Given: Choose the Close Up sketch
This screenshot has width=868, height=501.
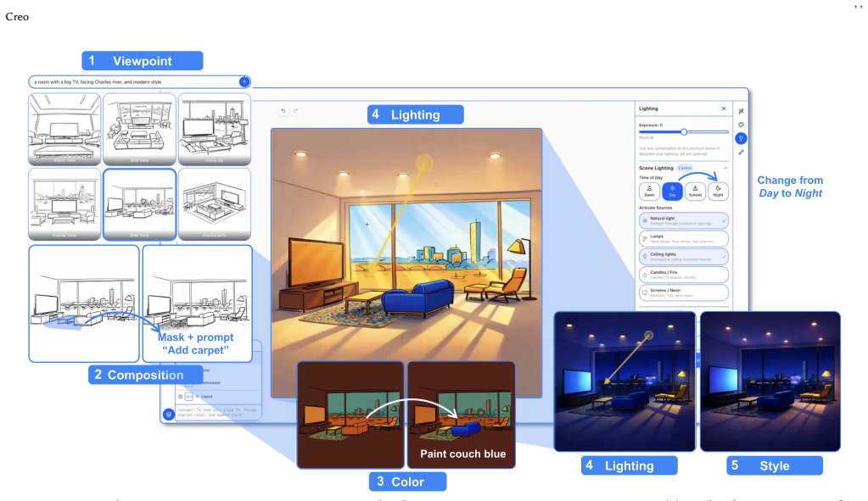Looking at the screenshot, I should [215, 130].
